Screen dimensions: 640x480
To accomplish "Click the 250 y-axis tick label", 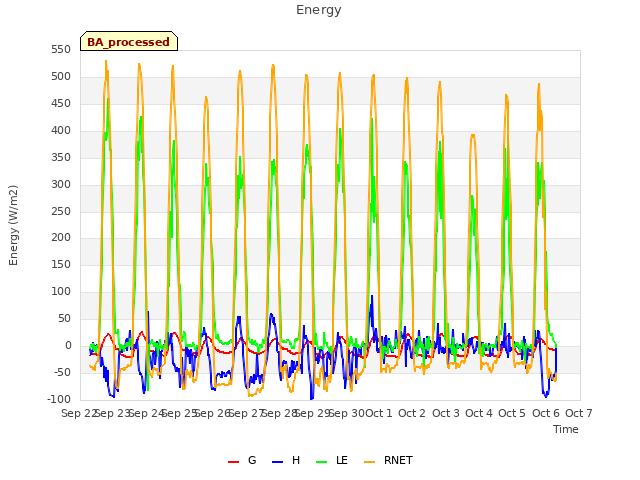I will click(x=61, y=211).
